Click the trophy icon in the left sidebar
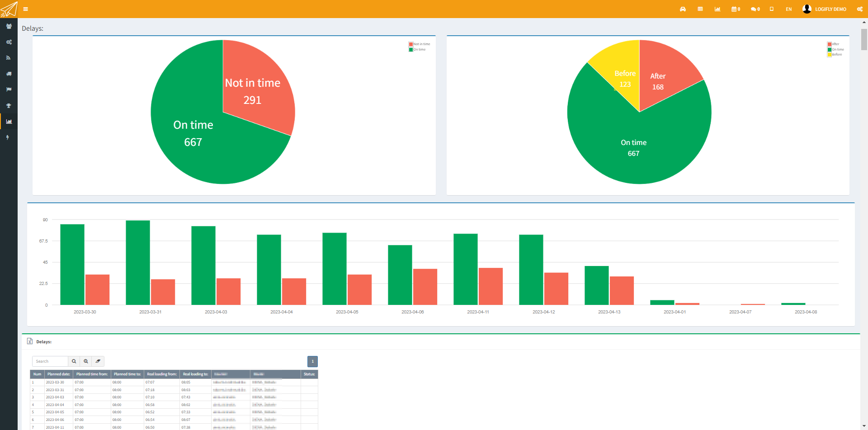Viewport: 868px width, 430px height. click(x=9, y=105)
